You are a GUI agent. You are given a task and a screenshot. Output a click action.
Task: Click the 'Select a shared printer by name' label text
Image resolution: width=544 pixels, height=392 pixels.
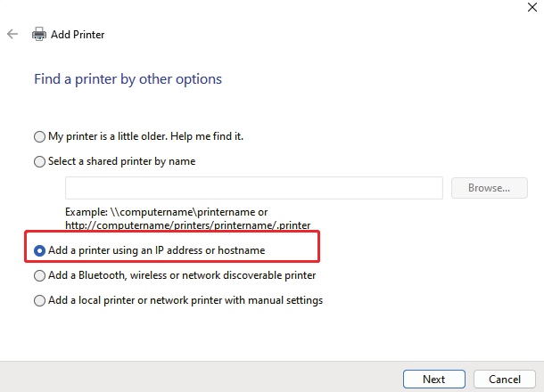pos(121,161)
